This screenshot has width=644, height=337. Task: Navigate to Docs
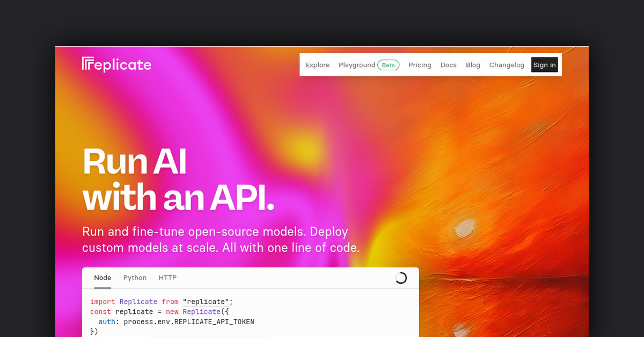(x=448, y=65)
